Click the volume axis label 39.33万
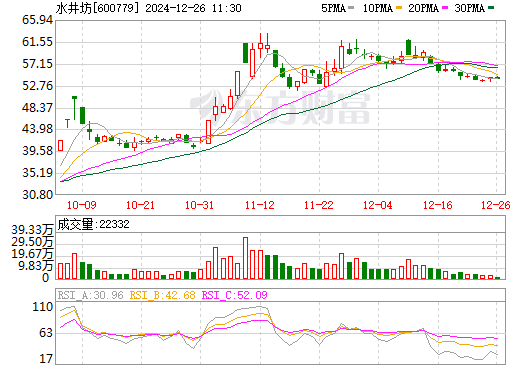 click(x=32, y=230)
